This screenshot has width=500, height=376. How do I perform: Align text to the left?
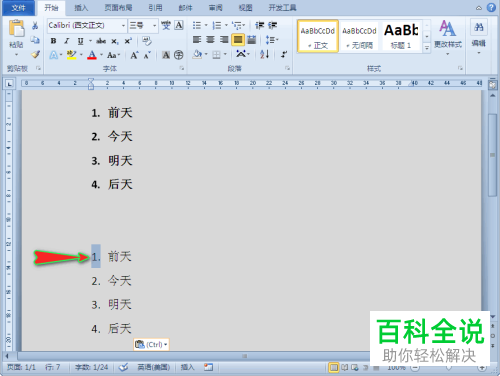coord(197,40)
